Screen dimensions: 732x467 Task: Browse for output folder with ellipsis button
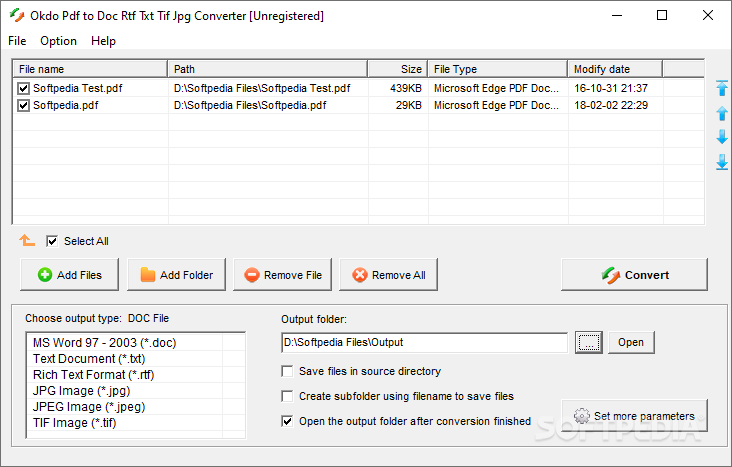[x=589, y=342]
